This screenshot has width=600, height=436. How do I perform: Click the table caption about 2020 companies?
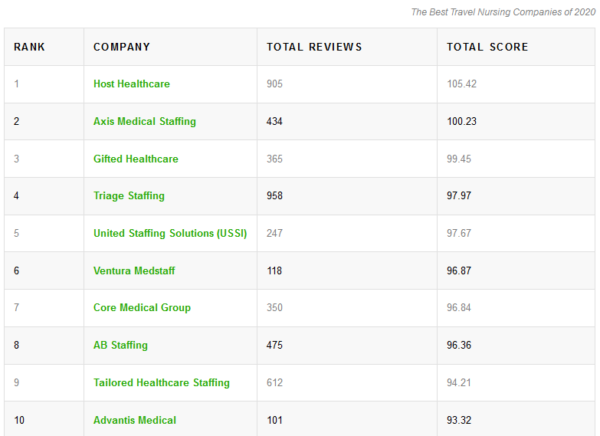coord(503,12)
